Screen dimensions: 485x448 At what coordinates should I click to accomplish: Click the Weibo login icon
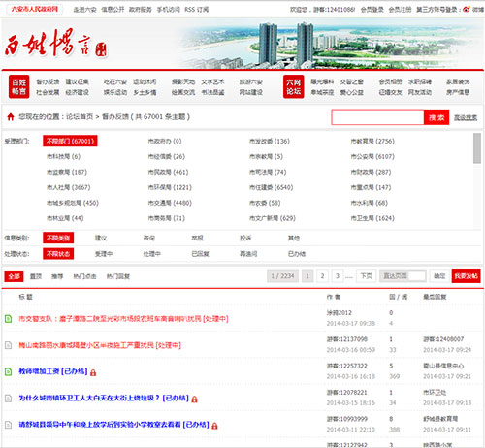click(467, 9)
